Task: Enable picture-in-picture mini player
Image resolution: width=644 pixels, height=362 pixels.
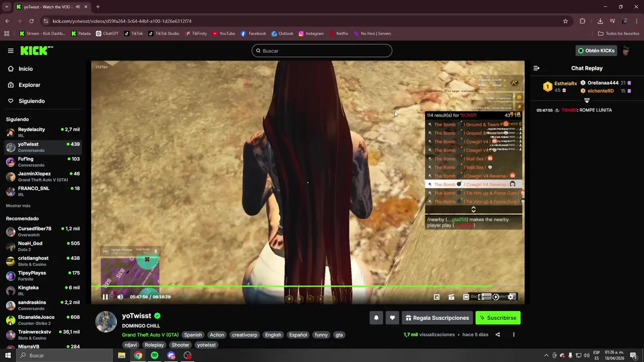Action: click(x=437, y=297)
